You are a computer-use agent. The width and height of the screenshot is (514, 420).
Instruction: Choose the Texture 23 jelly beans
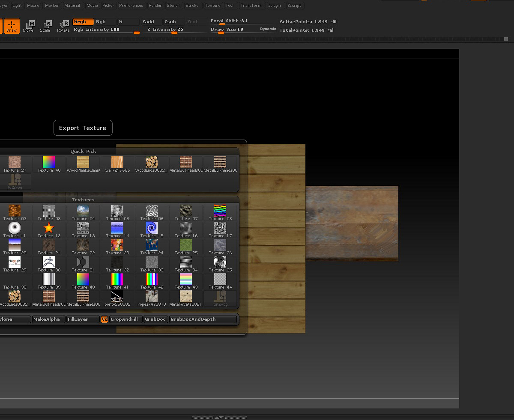[117, 247]
